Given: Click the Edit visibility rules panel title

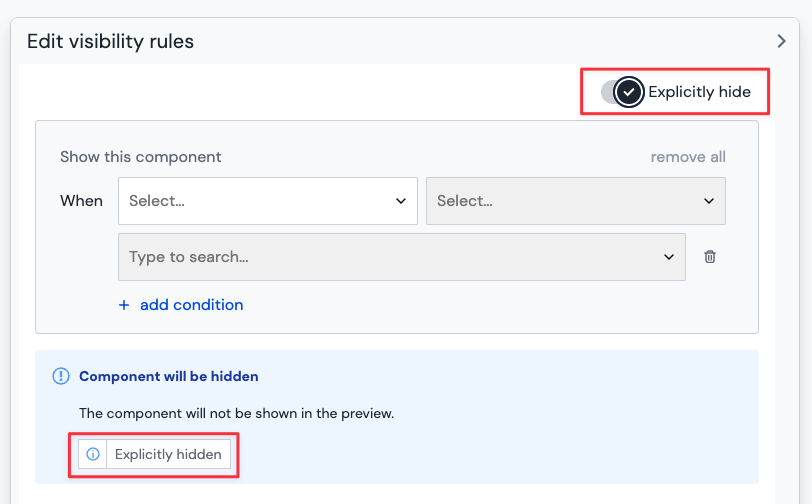Looking at the screenshot, I should pyautogui.click(x=110, y=41).
